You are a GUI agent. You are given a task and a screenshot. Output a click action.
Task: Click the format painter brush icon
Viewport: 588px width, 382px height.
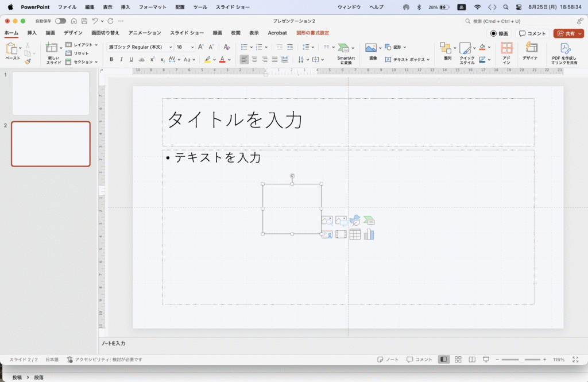pos(27,61)
